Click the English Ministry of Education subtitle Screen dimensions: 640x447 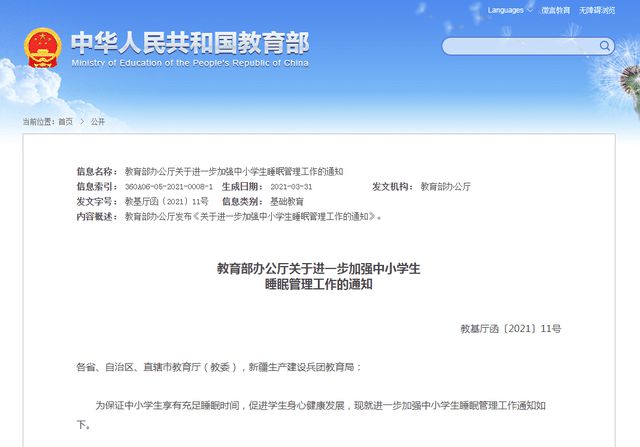coord(190,63)
